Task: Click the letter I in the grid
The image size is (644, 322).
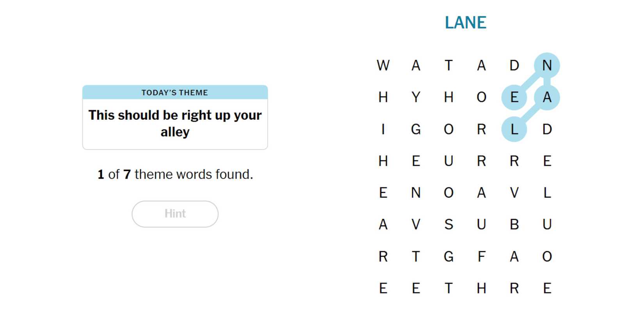Action: pos(383,129)
